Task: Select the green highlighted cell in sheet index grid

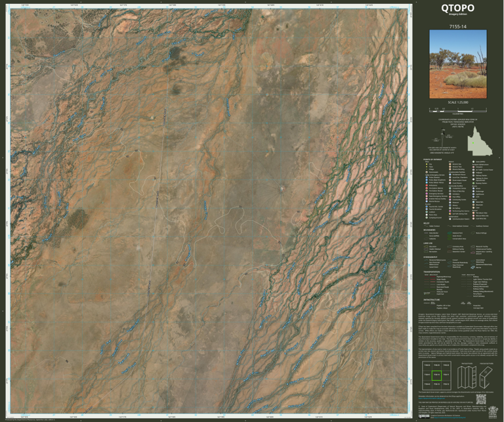Action: click(x=437, y=375)
